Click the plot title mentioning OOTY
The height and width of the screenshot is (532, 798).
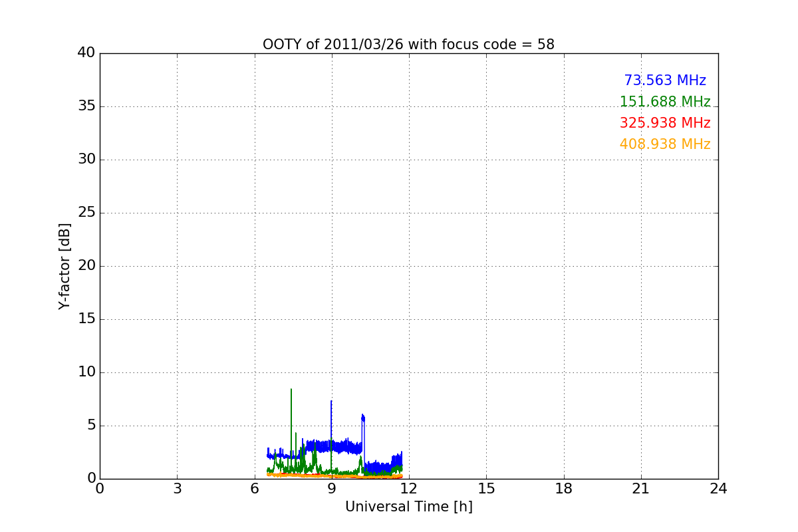click(408, 45)
